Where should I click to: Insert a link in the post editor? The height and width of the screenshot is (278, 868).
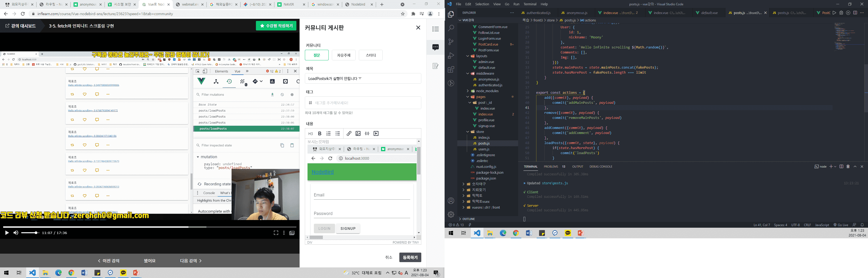[349, 133]
